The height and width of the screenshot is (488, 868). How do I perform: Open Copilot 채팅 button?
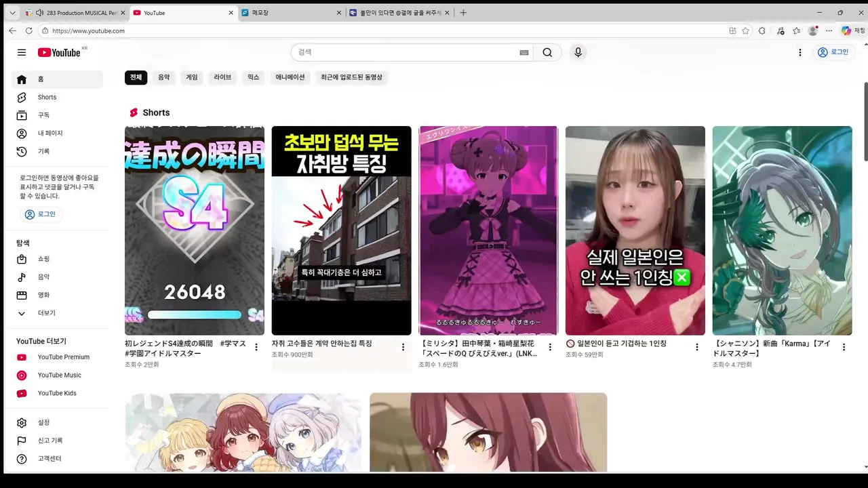click(x=853, y=30)
